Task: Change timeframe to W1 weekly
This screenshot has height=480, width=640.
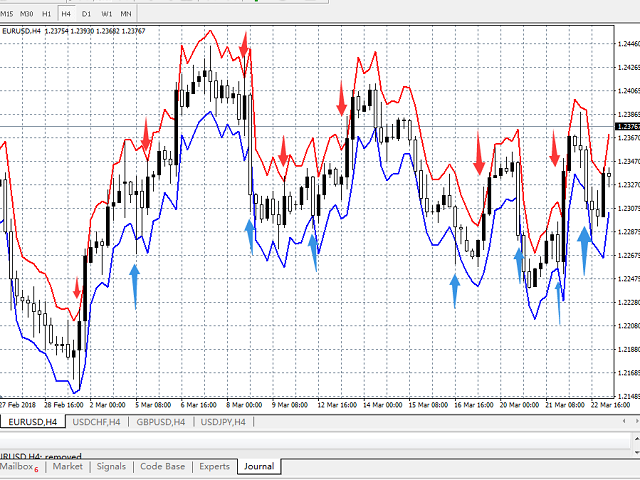Action: coord(106,14)
